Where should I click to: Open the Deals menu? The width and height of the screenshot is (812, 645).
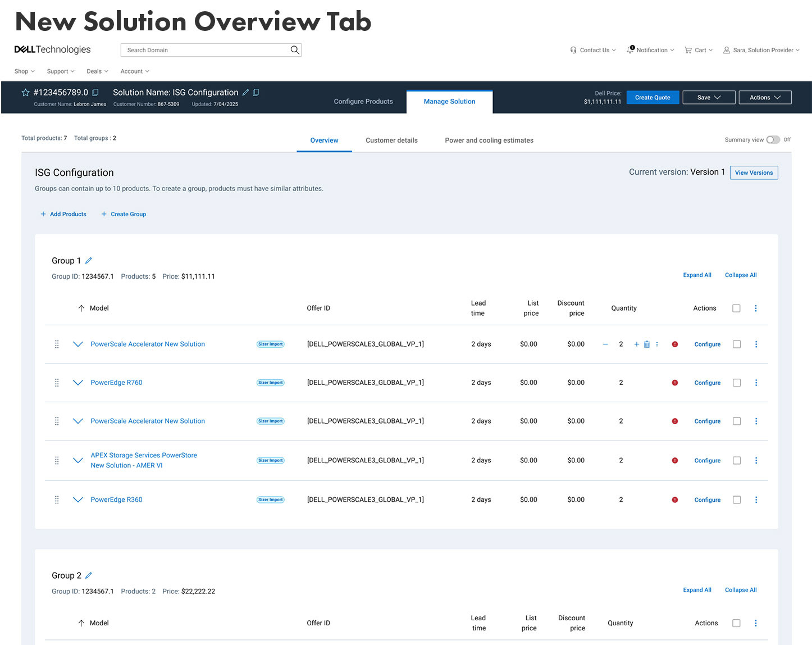tap(97, 71)
